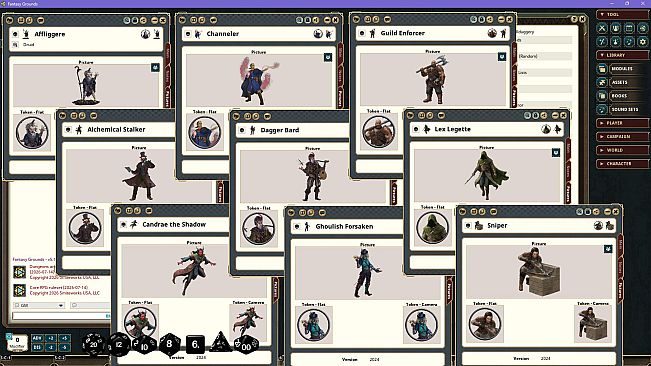Image resolution: width=651 pixels, height=366 pixels.
Task: Open the crossed-swords tool in Tool section
Action: tap(602, 28)
